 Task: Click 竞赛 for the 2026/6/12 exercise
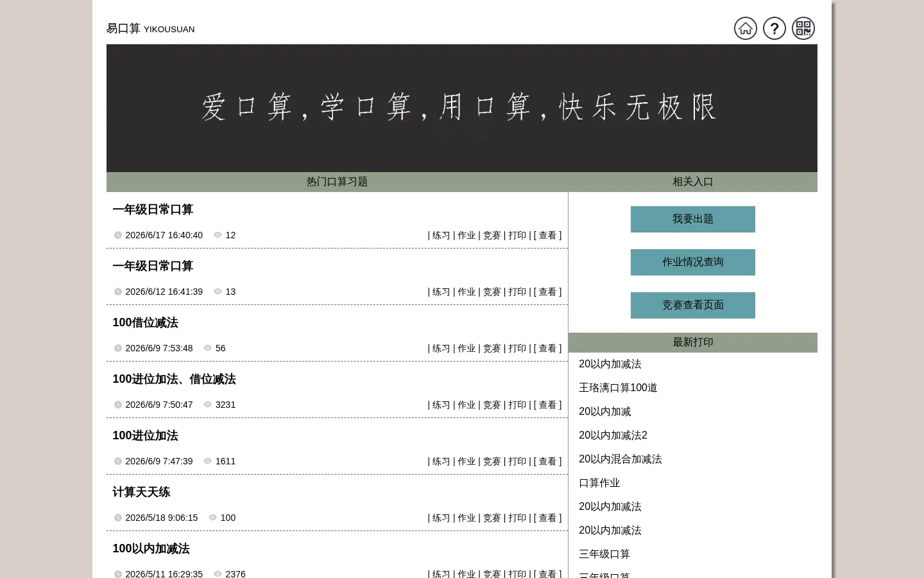pos(492,292)
